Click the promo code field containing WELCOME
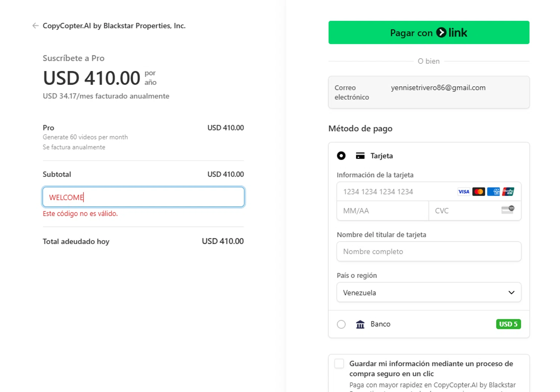Screen dimensions: 560x392 tap(143, 197)
